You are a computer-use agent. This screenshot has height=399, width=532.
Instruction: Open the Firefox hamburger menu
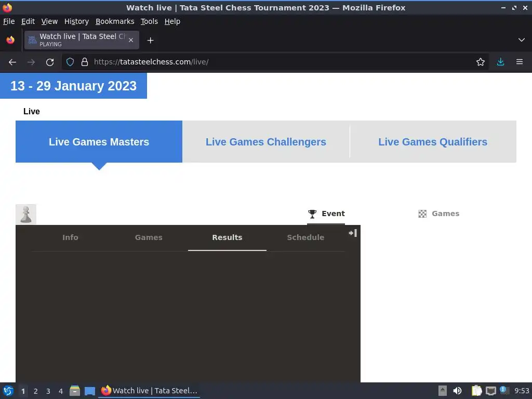520,62
